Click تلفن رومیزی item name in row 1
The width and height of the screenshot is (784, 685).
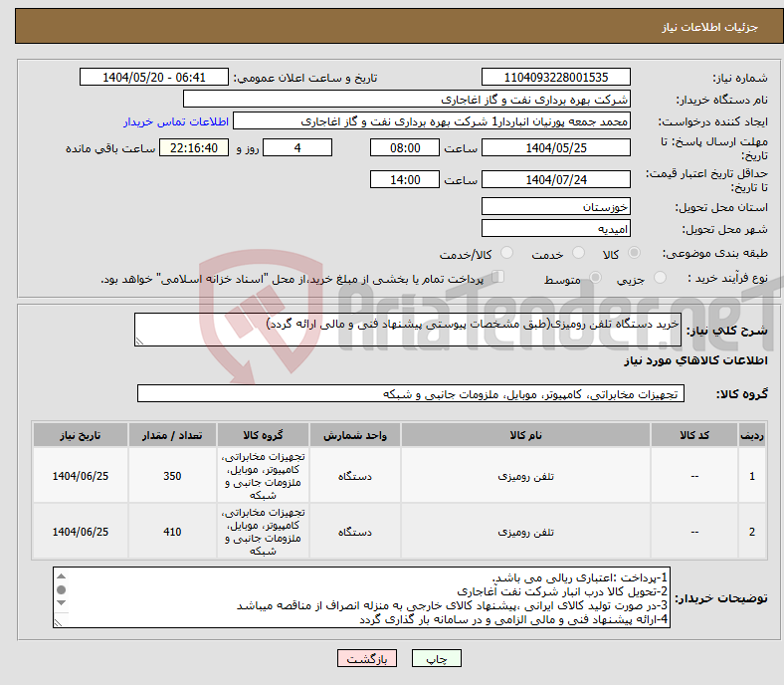(x=525, y=476)
